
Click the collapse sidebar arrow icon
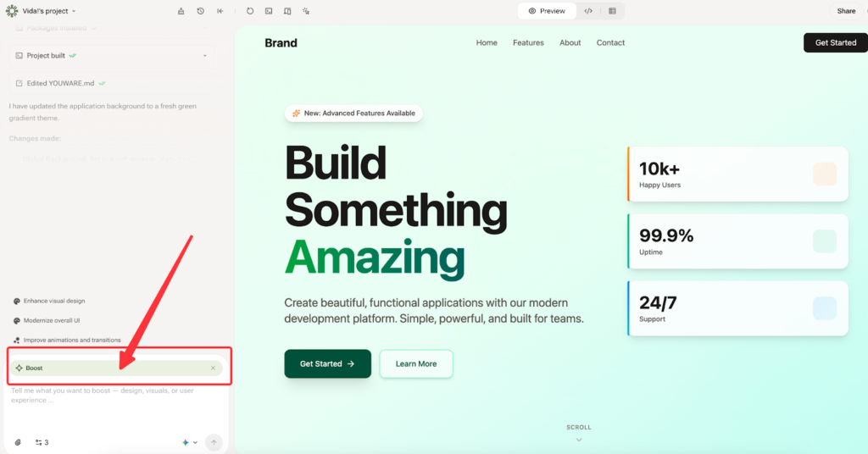[220, 11]
